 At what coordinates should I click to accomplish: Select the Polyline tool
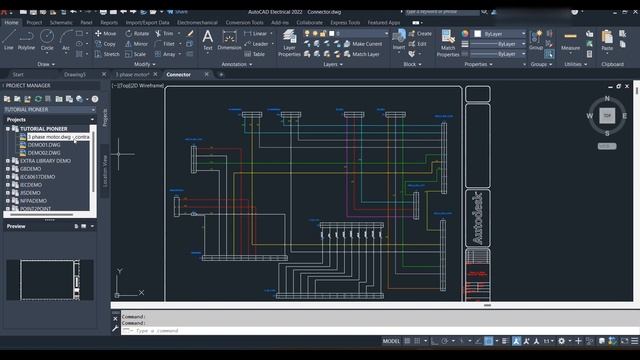[x=26, y=40]
